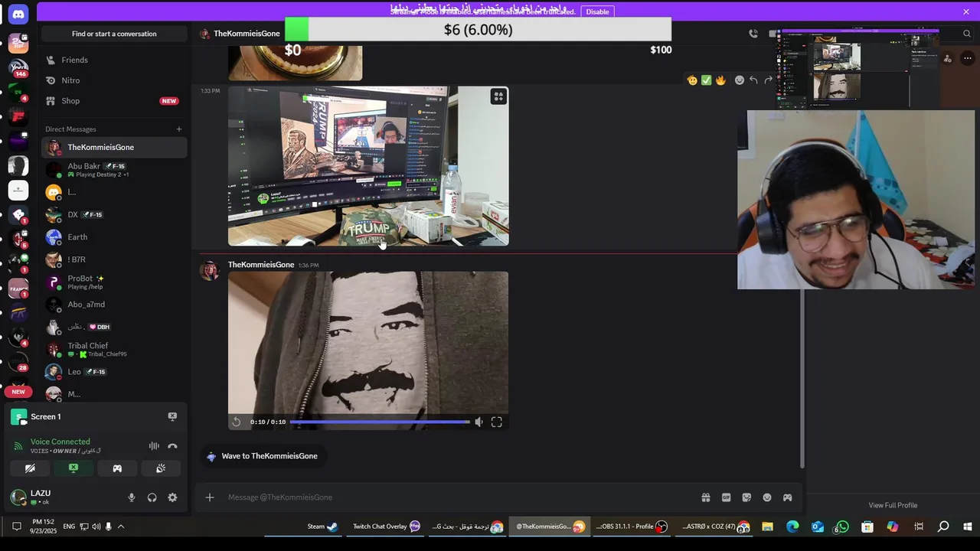Toggle fullscreen on the video player

point(496,422)
